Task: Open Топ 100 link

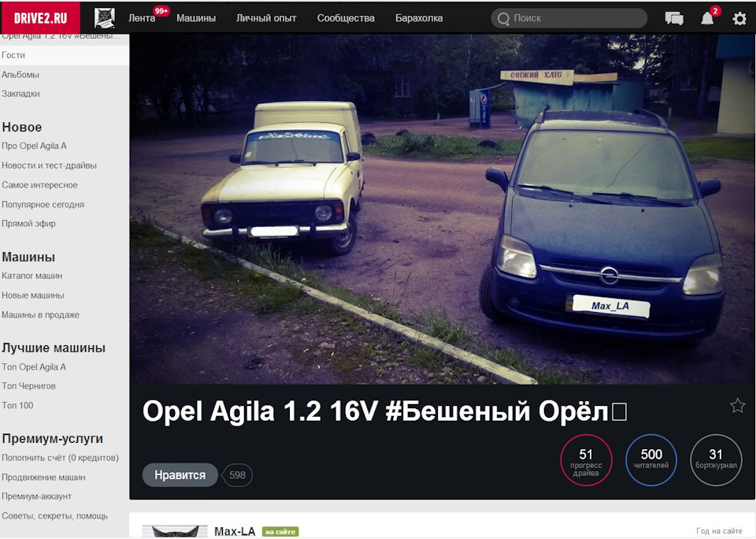Action: tap(17, 405)
